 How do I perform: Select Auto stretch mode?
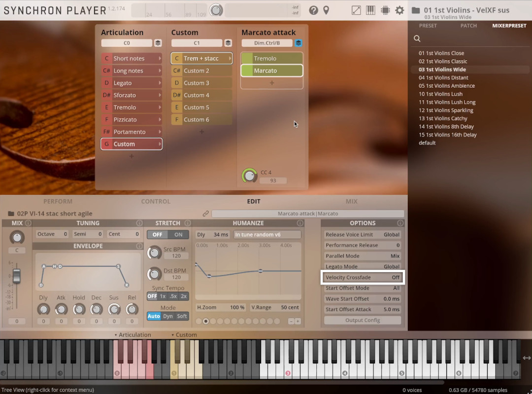click(x=154, y=316)
